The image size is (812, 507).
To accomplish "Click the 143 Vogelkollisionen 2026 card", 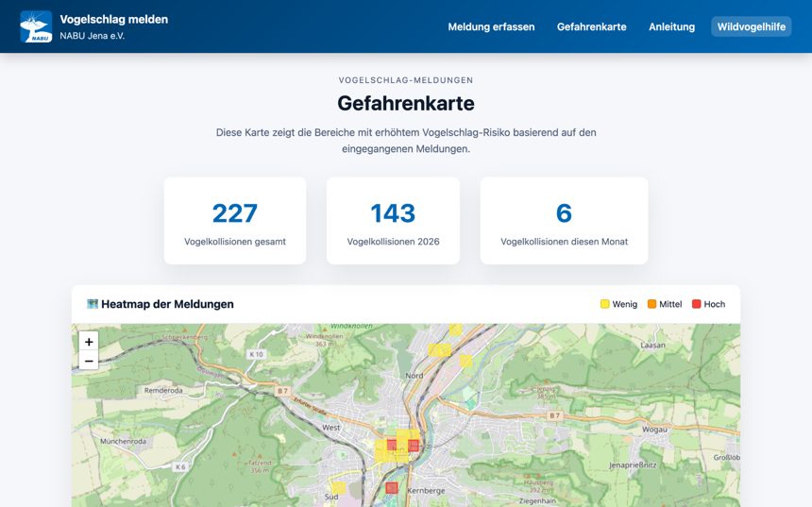I will [x=393, y=221].
